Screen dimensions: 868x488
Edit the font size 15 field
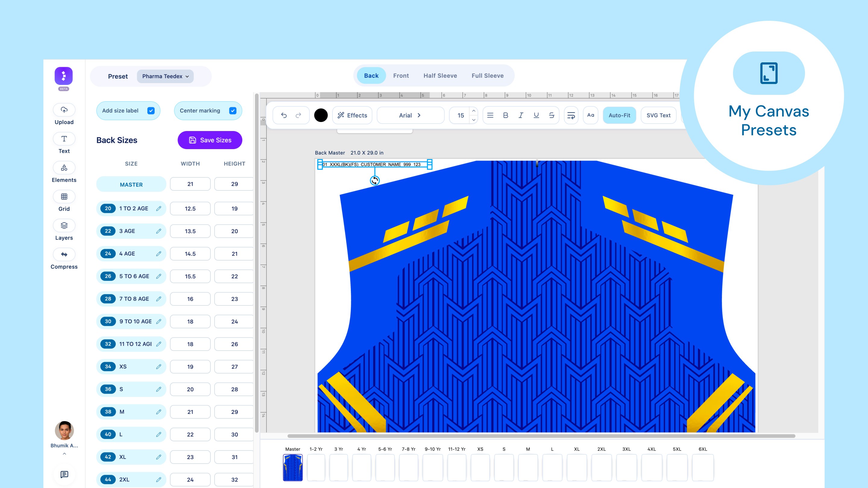pos(460,115)
